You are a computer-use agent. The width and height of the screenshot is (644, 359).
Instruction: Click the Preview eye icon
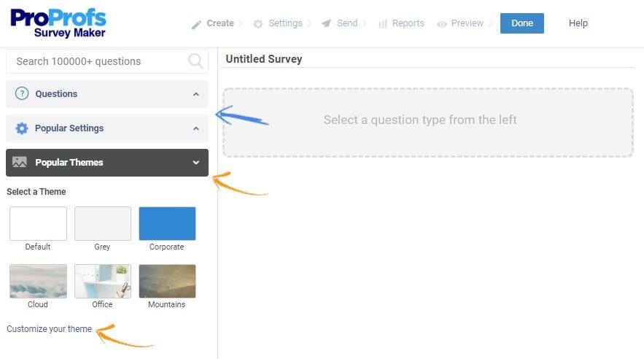pos(442,24)
